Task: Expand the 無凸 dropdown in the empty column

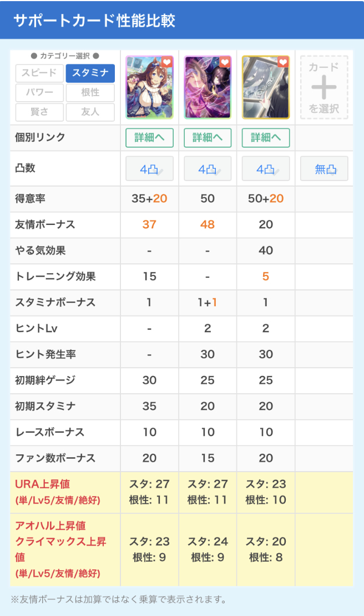Action: pos(324,169)
